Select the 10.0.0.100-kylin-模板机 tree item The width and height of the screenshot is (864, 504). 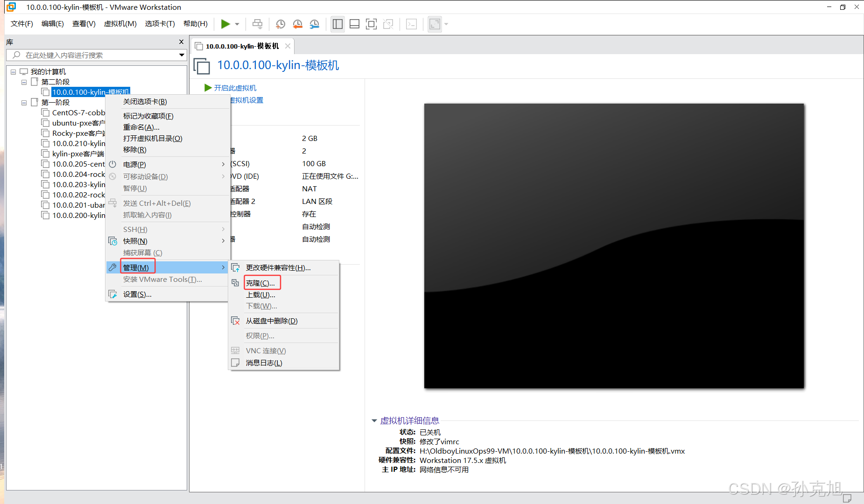91,92
